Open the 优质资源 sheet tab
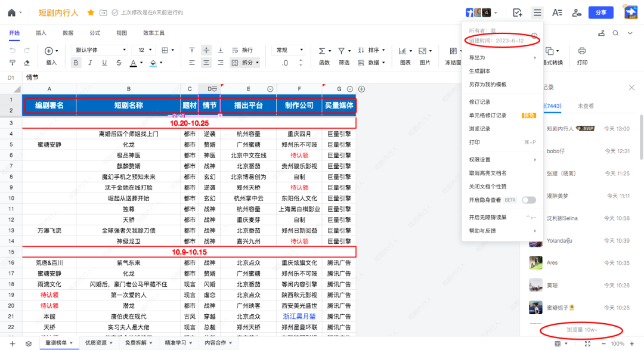 coord(98,343)
